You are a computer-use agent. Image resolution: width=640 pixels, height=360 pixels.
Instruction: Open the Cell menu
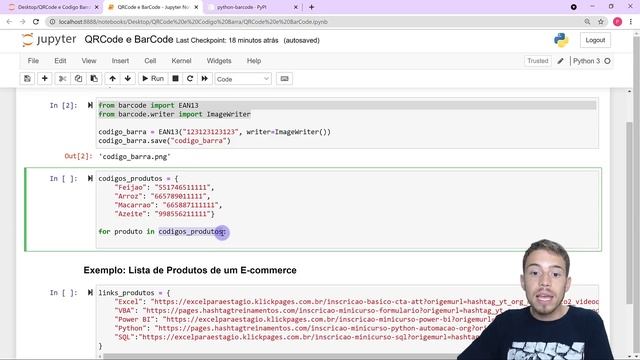click(150, 61)
